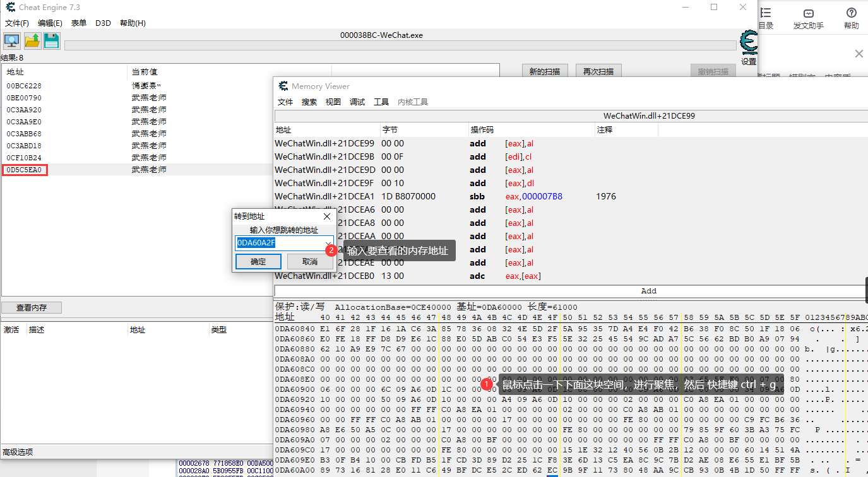This screenshot has height=477, width=868.
Task: Click the Memory Viewer title bar CE icon
Action: (282, 86)
